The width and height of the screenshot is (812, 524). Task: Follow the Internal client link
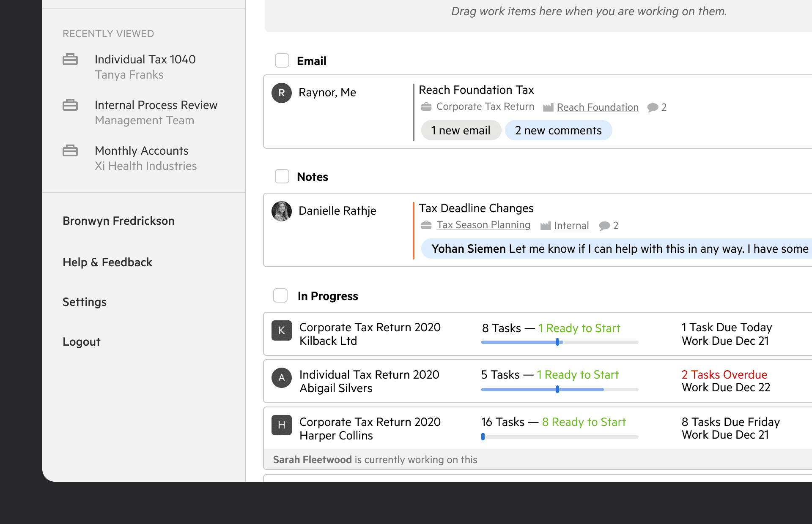571,226
